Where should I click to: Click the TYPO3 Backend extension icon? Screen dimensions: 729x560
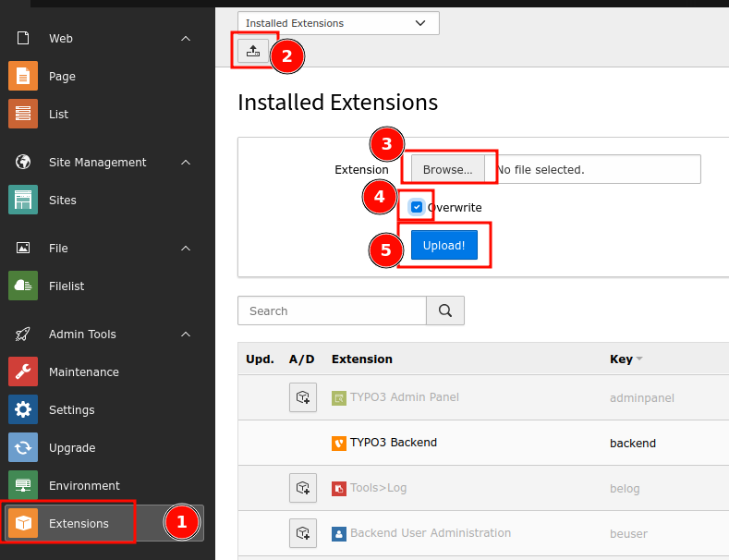pos(338,444)
